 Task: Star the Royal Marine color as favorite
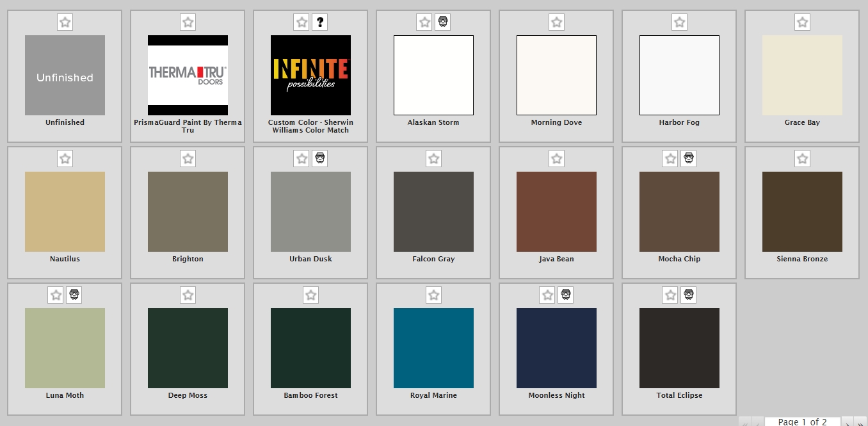[x=433, y=295]
